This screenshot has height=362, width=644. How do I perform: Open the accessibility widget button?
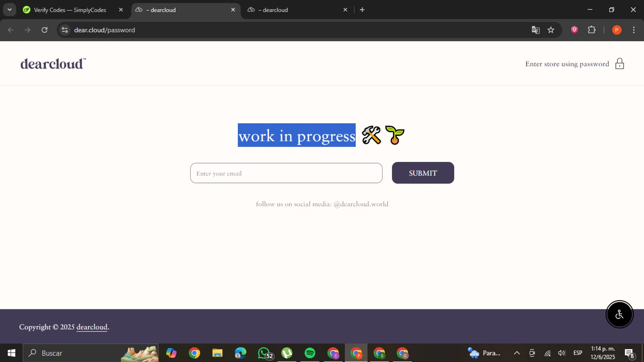[619, 314]
